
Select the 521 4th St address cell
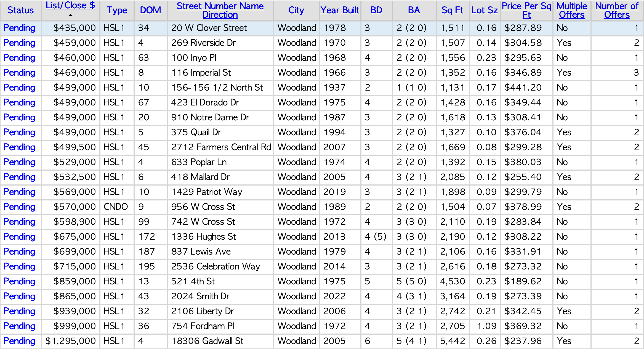pos(193,281)
